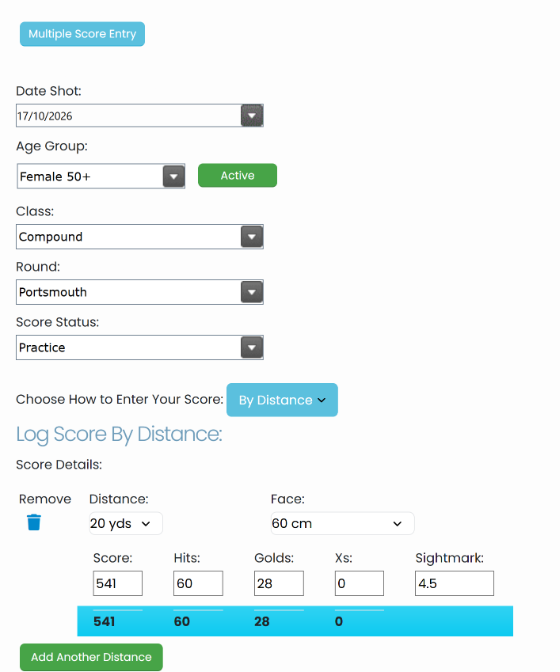Click the Age Group dropdown arrow button
The height and width of the screenshot is (672, 560).
click(174, 176)
